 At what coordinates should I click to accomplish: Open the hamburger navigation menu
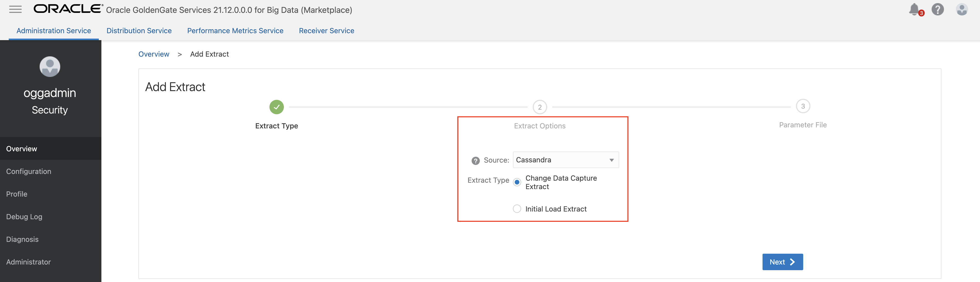15,10
